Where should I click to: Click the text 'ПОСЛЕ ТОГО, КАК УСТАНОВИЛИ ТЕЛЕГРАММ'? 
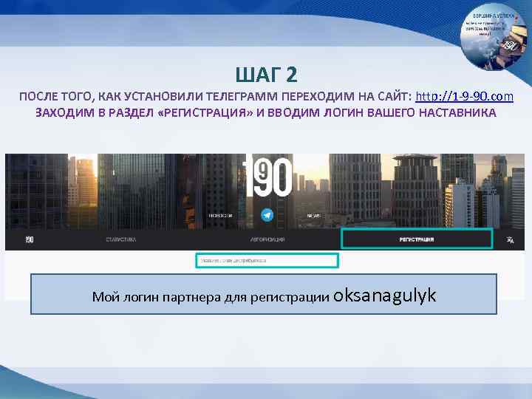149,96
